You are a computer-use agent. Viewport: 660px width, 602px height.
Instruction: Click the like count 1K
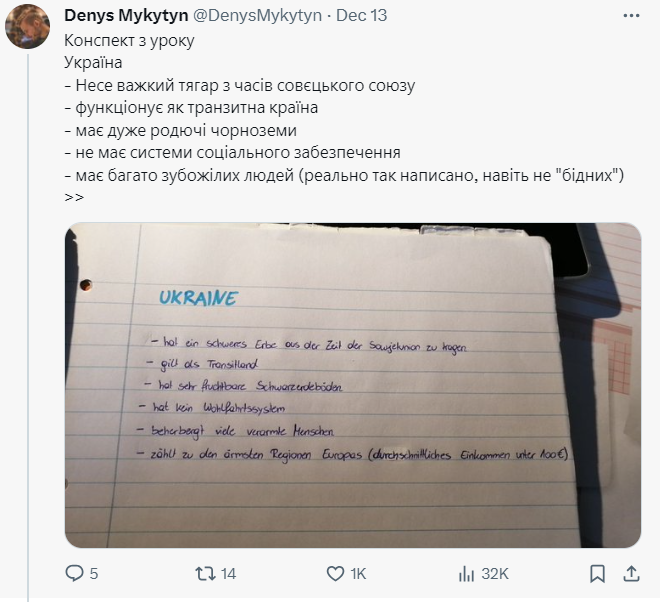(358, 574)
